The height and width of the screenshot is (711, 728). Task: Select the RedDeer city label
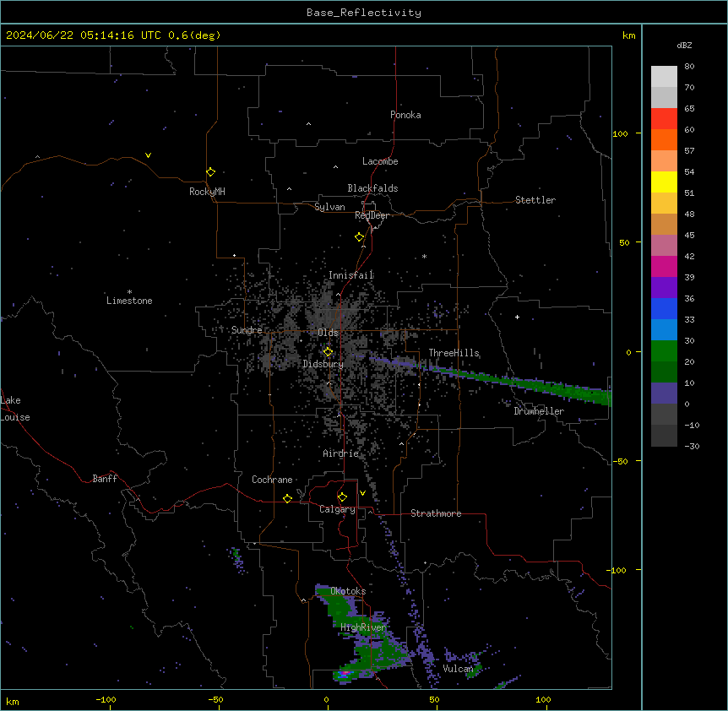(x=372, y=215)
